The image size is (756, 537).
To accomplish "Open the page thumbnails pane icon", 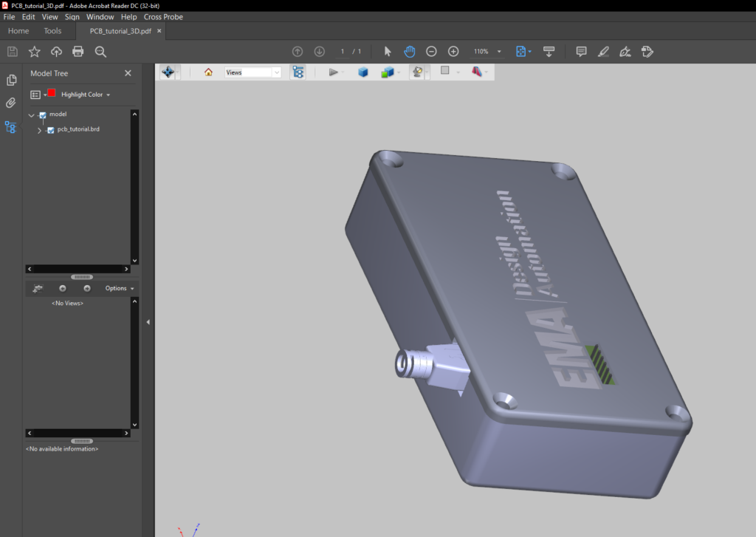I will (11, 80).
